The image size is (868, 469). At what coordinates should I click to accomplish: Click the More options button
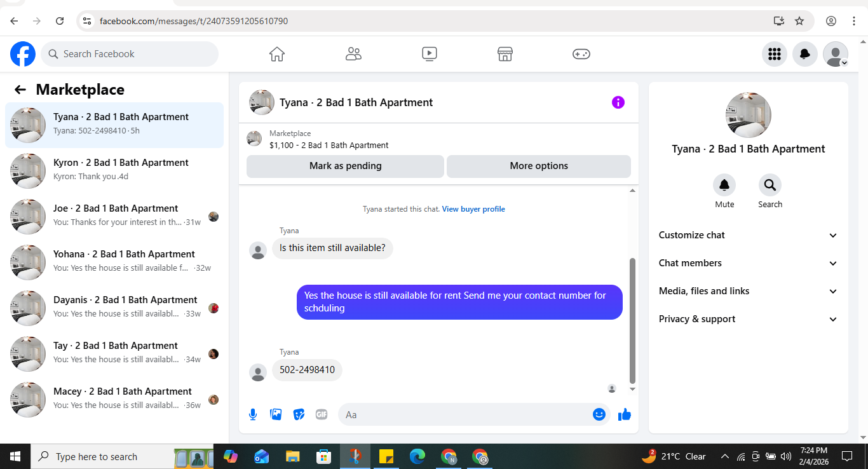539,166
